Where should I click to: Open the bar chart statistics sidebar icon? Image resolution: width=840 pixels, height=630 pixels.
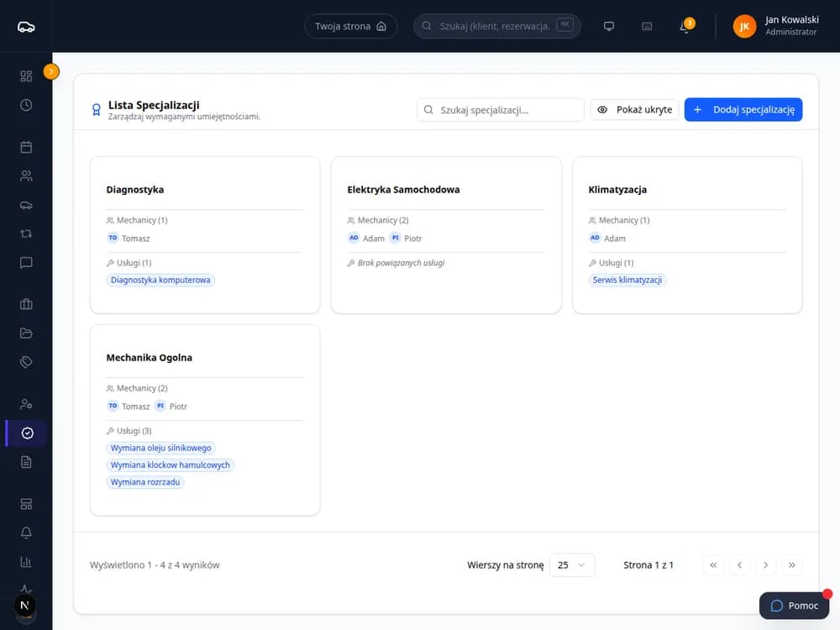tap(26, 561)
